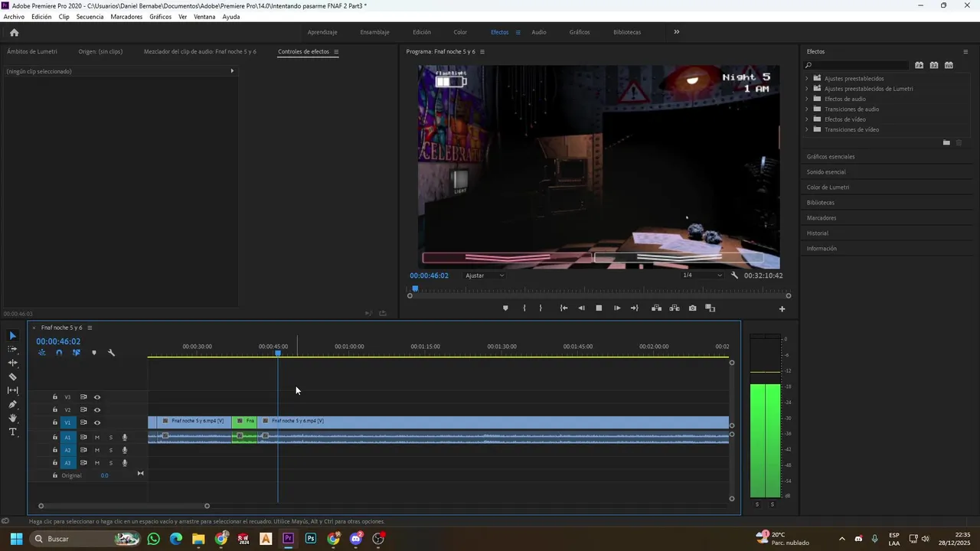The width and height of the screenshot is (980, 551).
Task: Show more workspaces overflow chevron
Action: coord(676,32)
